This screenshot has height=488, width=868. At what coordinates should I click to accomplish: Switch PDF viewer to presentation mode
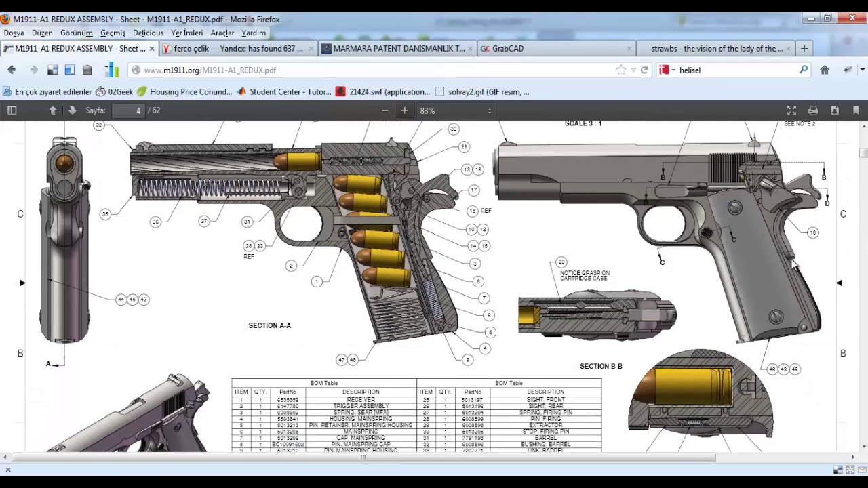point(791,110)
